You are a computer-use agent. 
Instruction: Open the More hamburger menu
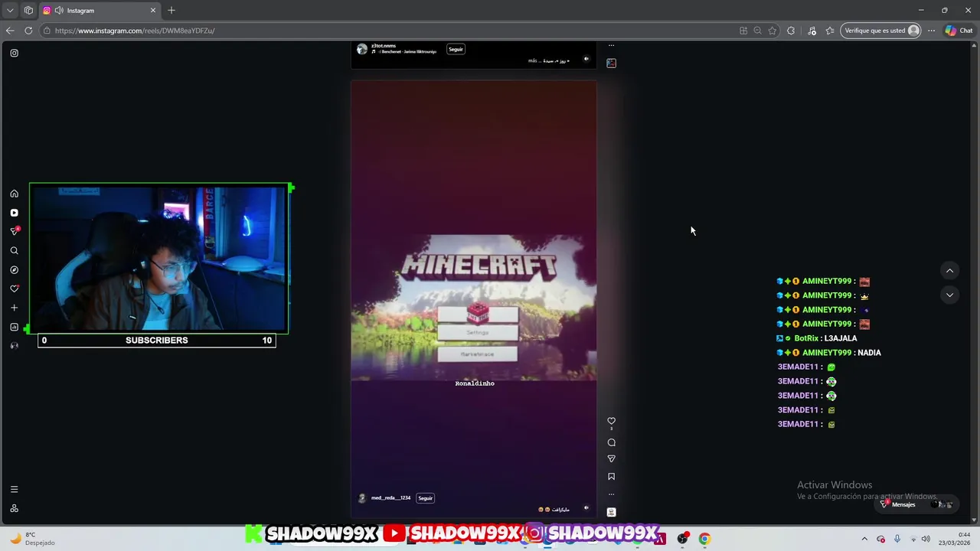click(14, 489)
